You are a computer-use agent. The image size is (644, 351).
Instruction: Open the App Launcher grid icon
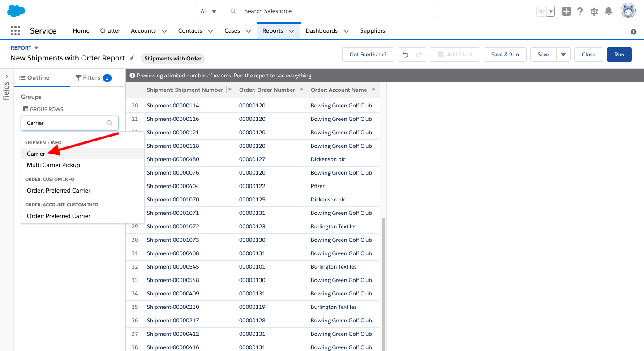(x=15, y=30)
